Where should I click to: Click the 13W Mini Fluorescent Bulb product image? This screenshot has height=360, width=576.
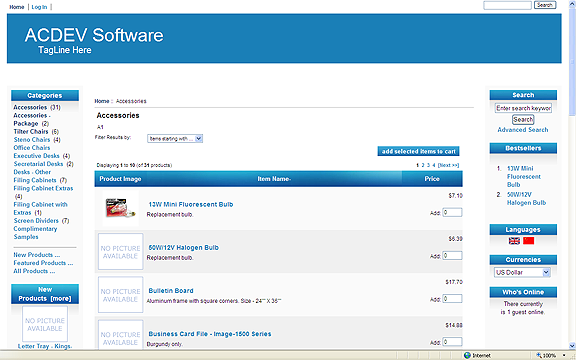[x=120, y=208]
